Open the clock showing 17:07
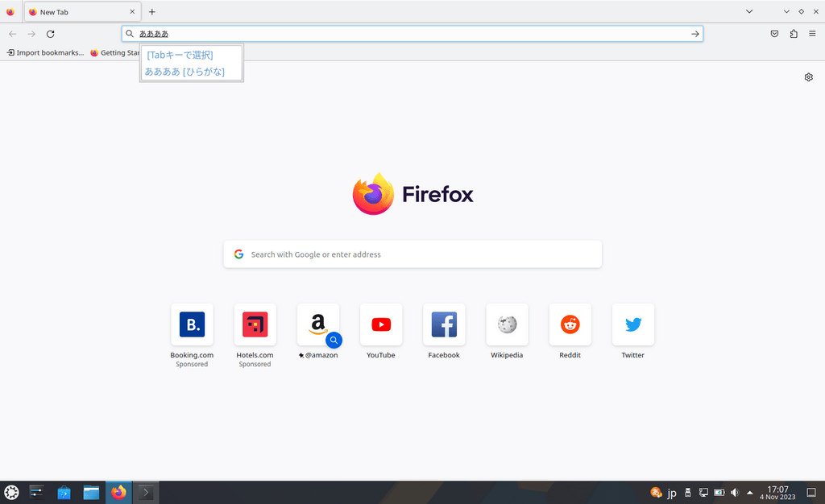 [x=777, y=493]
